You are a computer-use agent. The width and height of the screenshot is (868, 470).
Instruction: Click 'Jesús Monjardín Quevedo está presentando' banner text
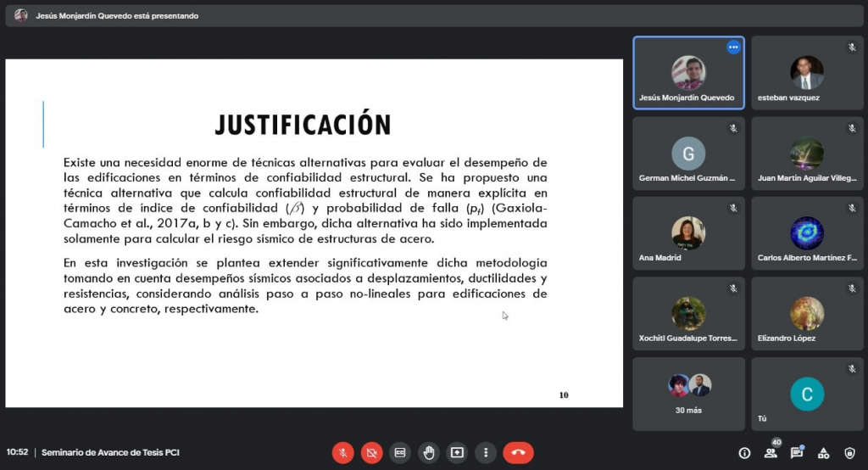click(117, 16)
